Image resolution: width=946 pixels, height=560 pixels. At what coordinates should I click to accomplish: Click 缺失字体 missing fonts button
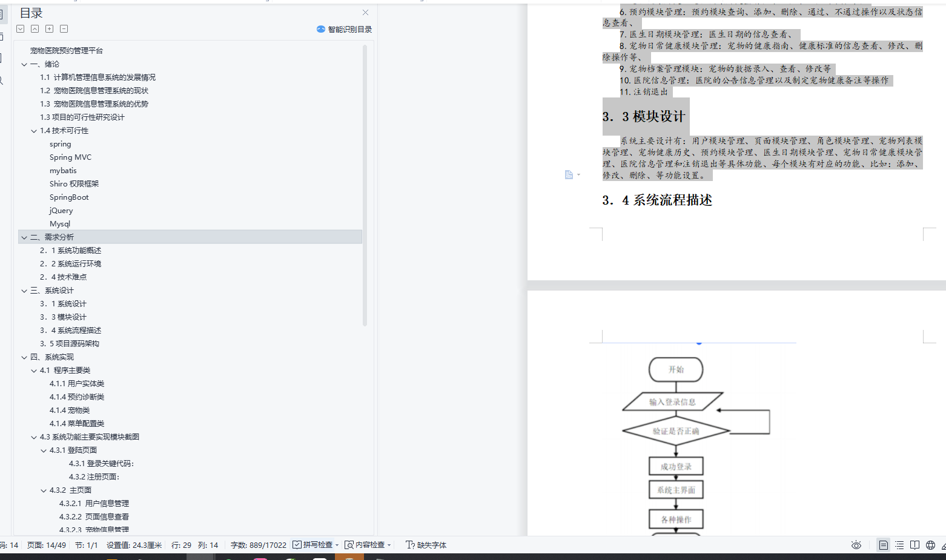pyautogui.click(x=426, y=545)
